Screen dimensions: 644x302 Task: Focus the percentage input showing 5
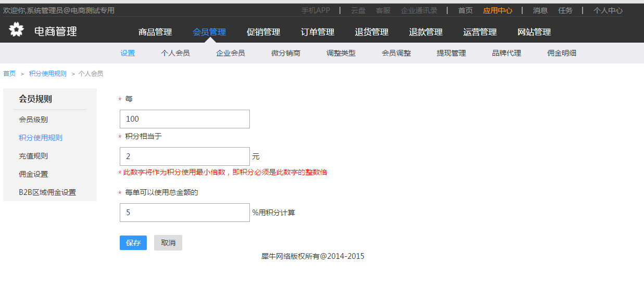click(x=185, y=213)
